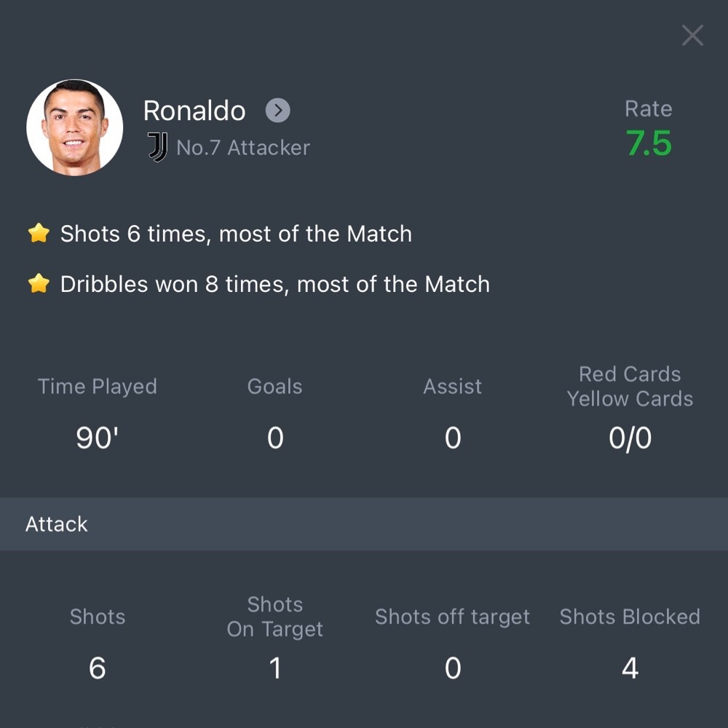This screenshot has height=728, width=728.
Task: Select the 'No.7 Attacker' position text
Action: click(x=243, y=148)
